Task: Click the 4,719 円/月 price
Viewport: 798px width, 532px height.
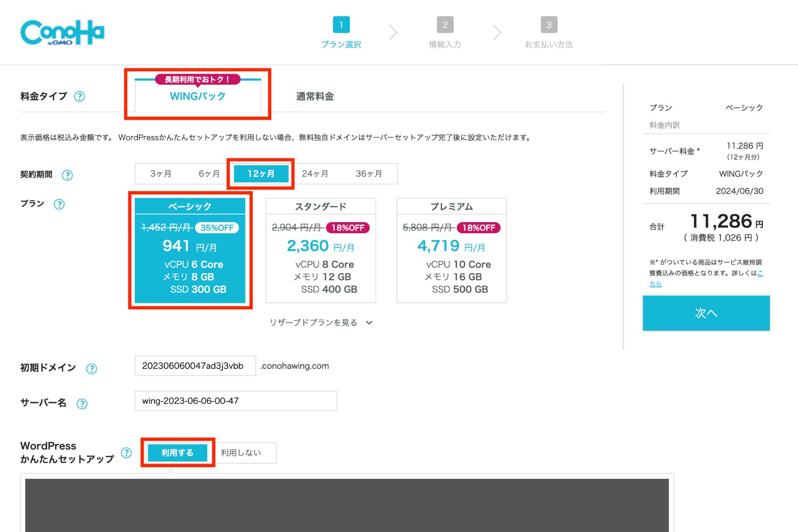Action: click(x=451, y=246)
